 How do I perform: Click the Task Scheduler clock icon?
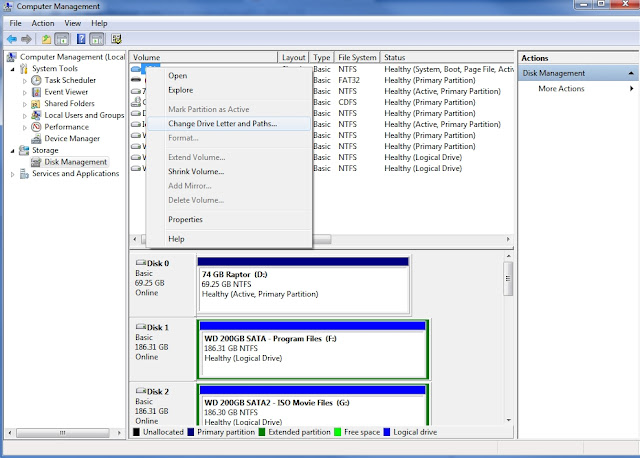click(37, 80)
